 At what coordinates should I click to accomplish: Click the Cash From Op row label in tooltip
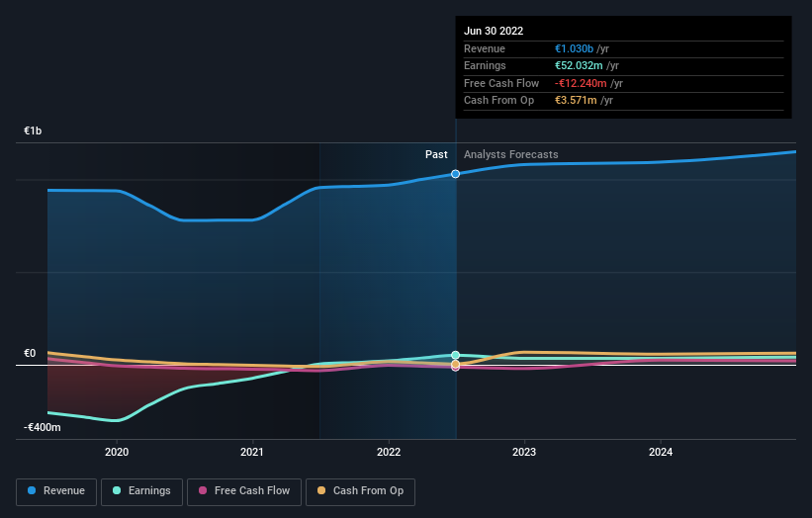tap(498, 101)
